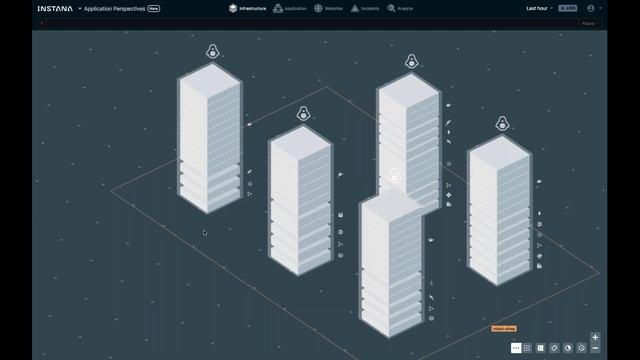This screenshot has height=360, width=640.
Task: Open the Filters menu
Action: tap(589, 24)
